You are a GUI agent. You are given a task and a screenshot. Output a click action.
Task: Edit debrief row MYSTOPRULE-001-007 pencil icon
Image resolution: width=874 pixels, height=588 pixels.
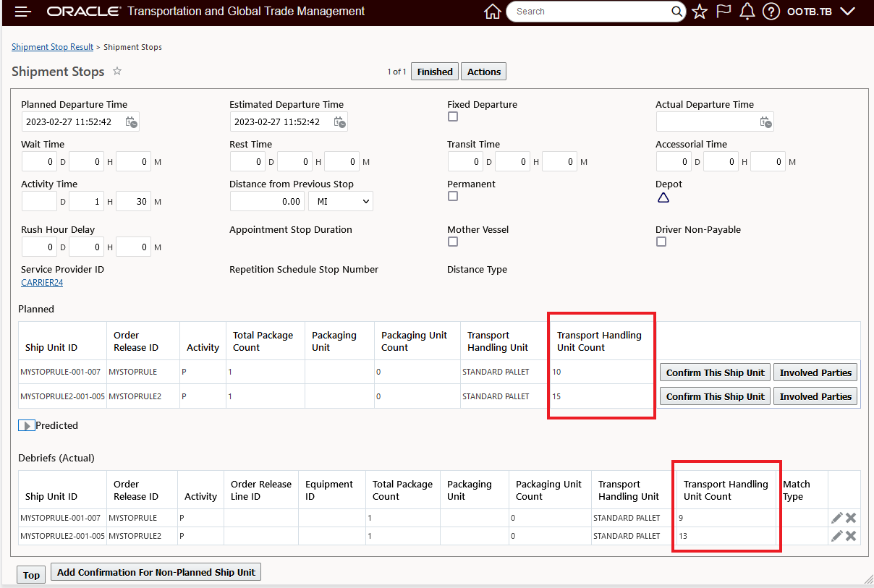pyautogui.click(x=836, y=517)
